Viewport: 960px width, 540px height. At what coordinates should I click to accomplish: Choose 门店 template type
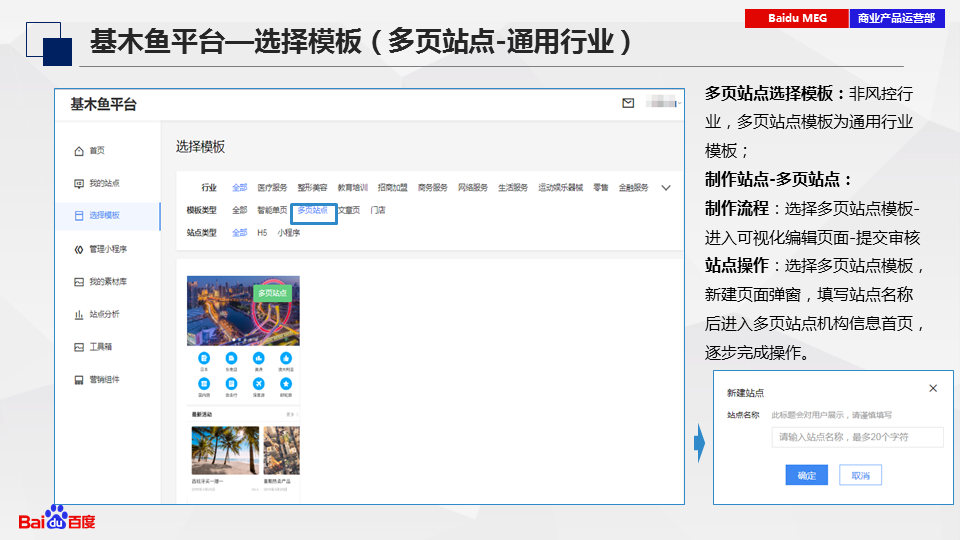(378, 210)
